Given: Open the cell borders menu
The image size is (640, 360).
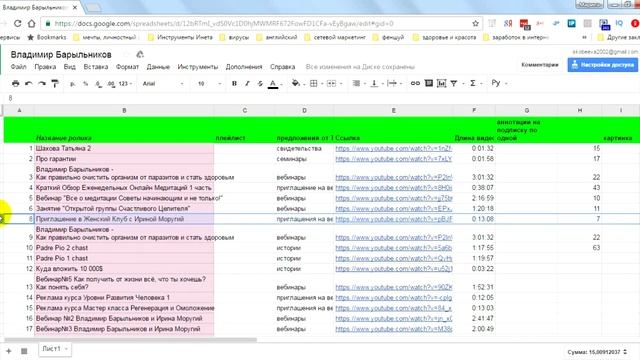Looking at the screenshot, I should click(313, 83).
